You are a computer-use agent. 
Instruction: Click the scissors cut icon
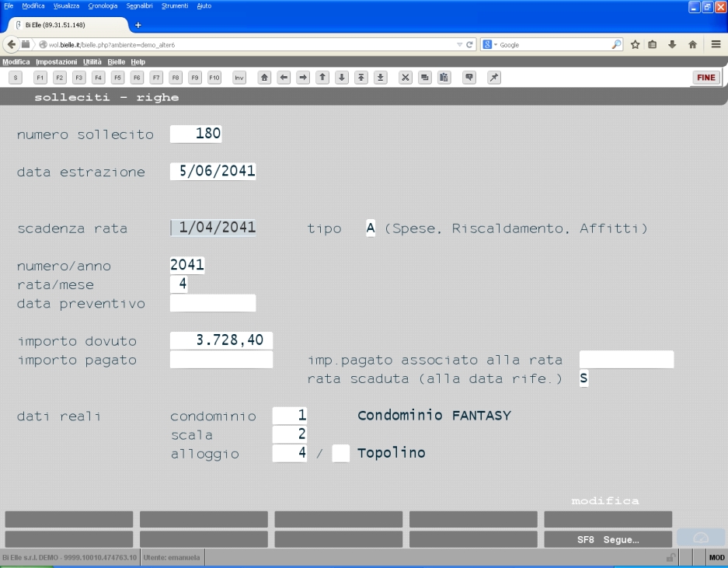(x=406, y=78)
